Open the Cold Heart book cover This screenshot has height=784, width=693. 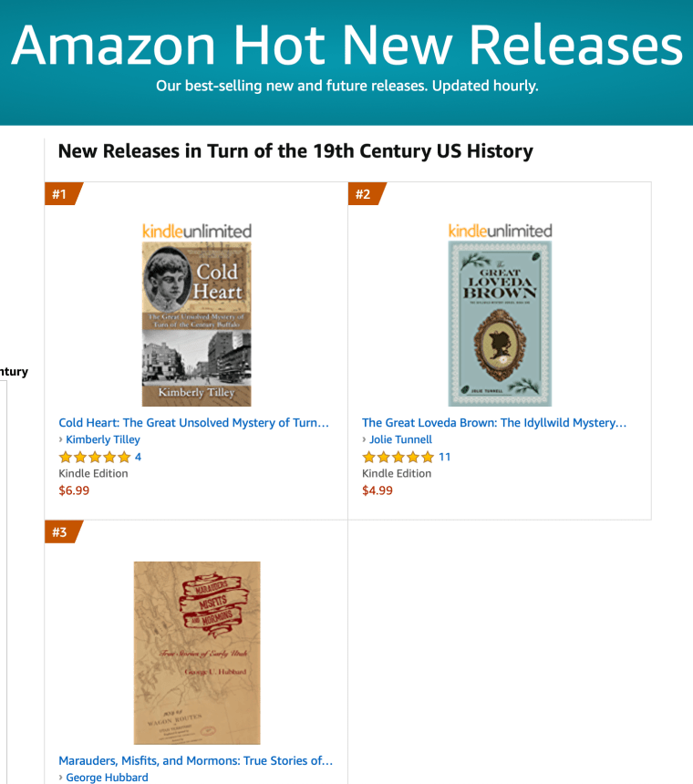pyautogui.click(x=196, y=324)
